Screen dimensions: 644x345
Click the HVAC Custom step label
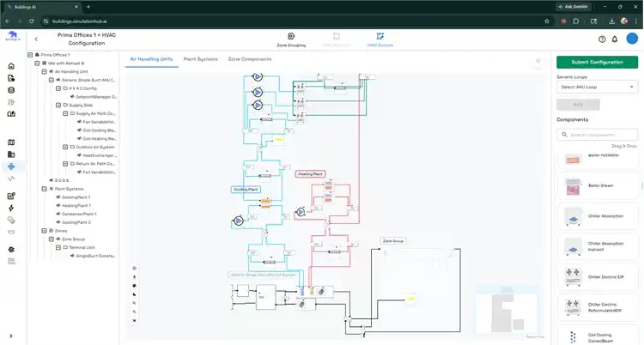[x=380, y=45]
